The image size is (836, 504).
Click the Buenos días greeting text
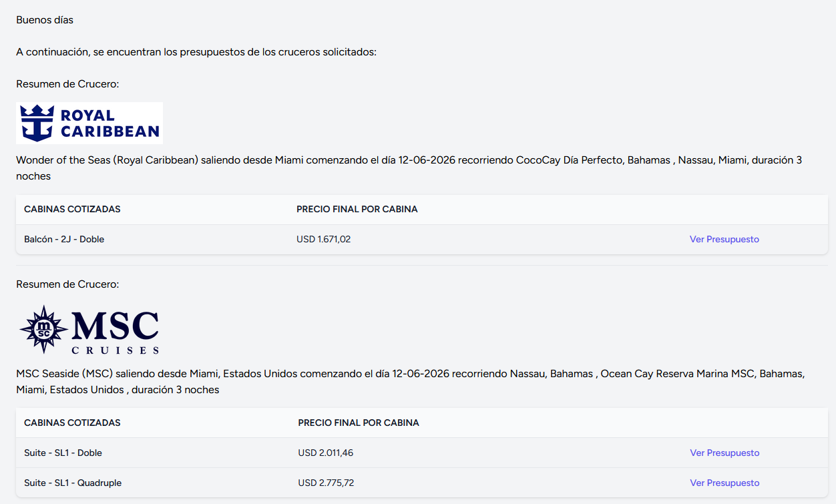pyautogui.click(x=45, y=20)
